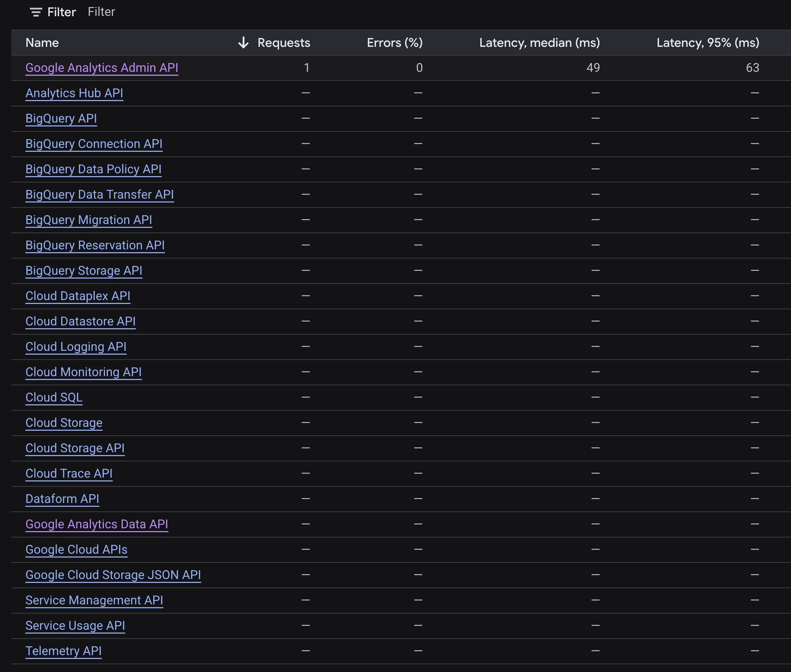791x672 pixels.
Task: Open Google Analytics Admin API link
Action: coord(102,68)
